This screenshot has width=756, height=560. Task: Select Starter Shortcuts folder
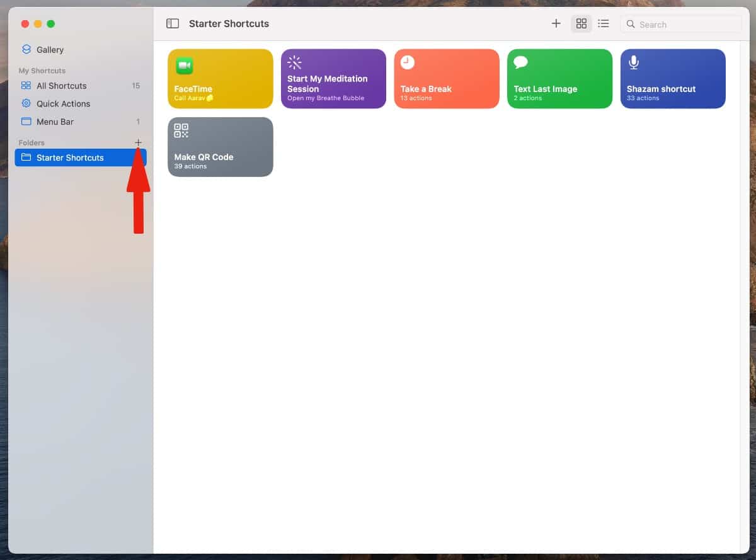point(70,157)
